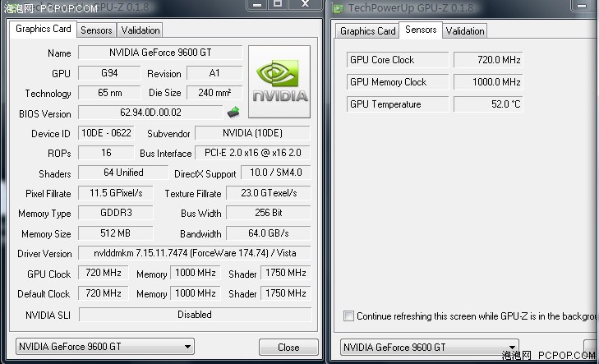Click Die Size value 240 mm²
This screenshot has width=599, height=364.
[x=214, y=93]
